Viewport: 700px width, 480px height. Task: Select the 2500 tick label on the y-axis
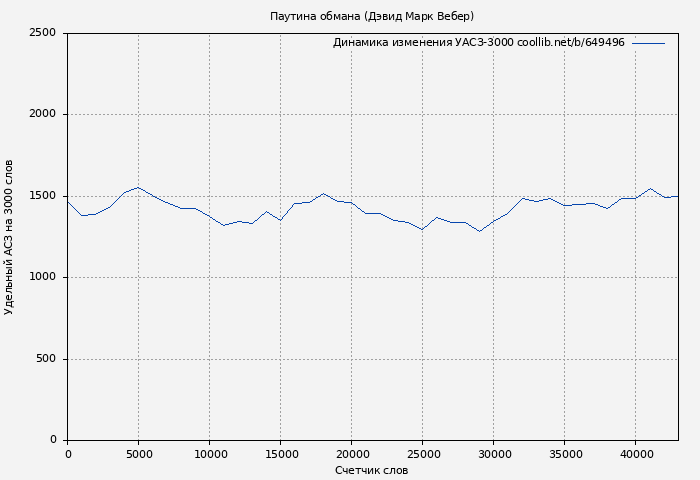click(42, 33)
